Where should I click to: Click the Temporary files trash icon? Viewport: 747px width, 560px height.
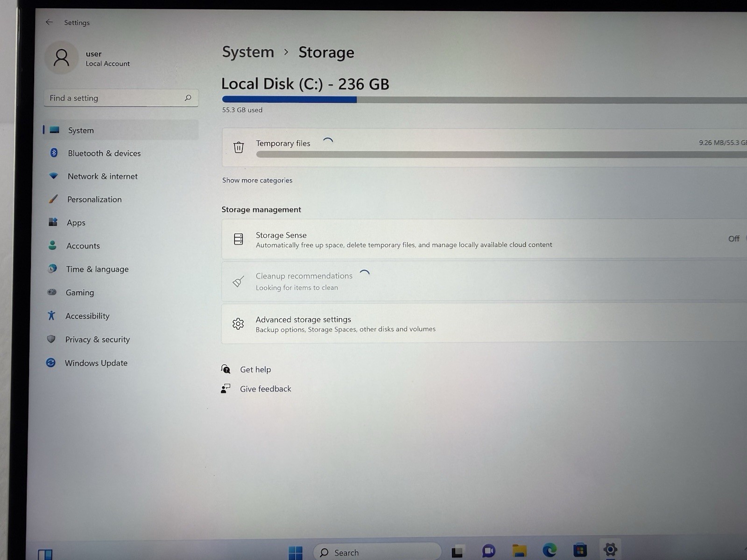(x=239, y=147)
